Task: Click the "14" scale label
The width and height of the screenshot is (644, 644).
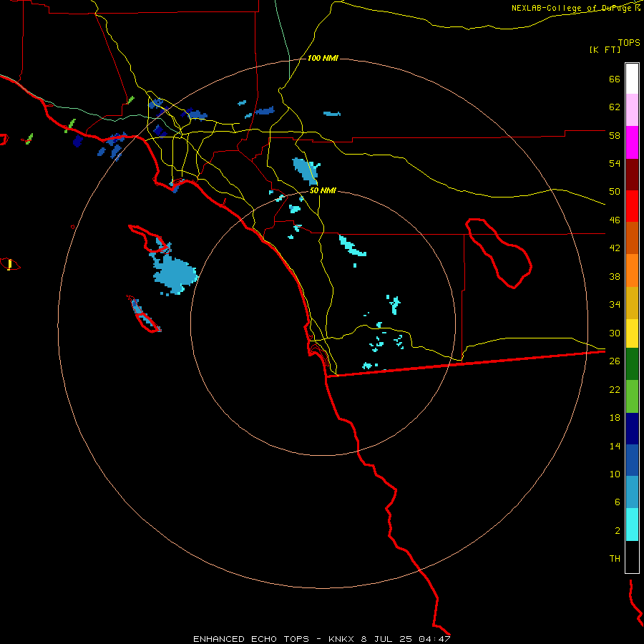Action: (615, 446)
